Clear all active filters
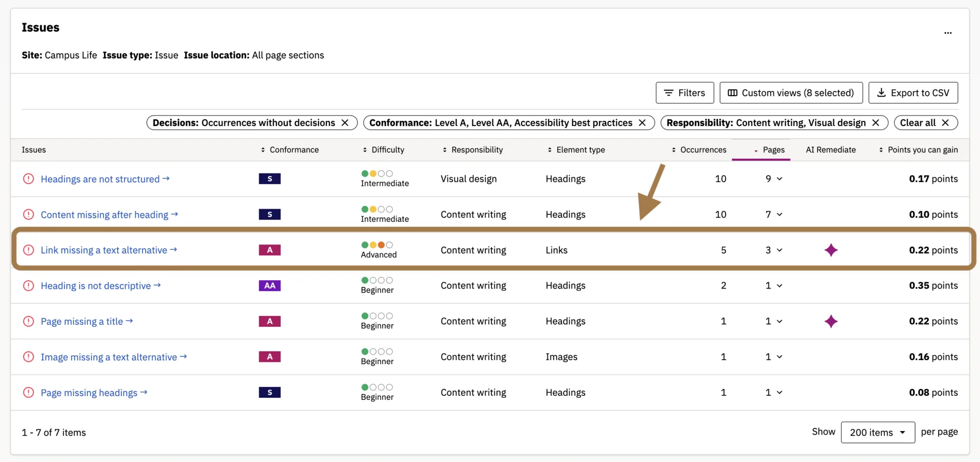This screenshot has width=980, height=462. pyautogui.click(x=925, y=123)
